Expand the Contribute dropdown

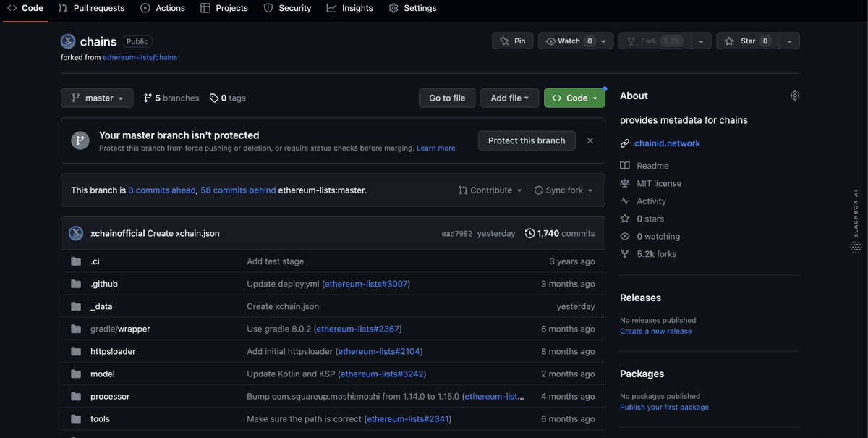tap(490, 190)
